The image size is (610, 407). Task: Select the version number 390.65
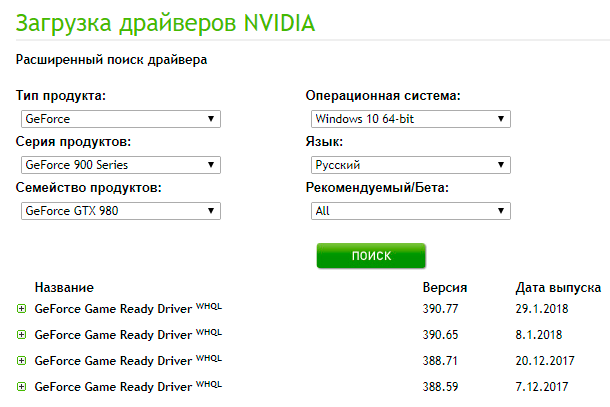tap(440, 335)
